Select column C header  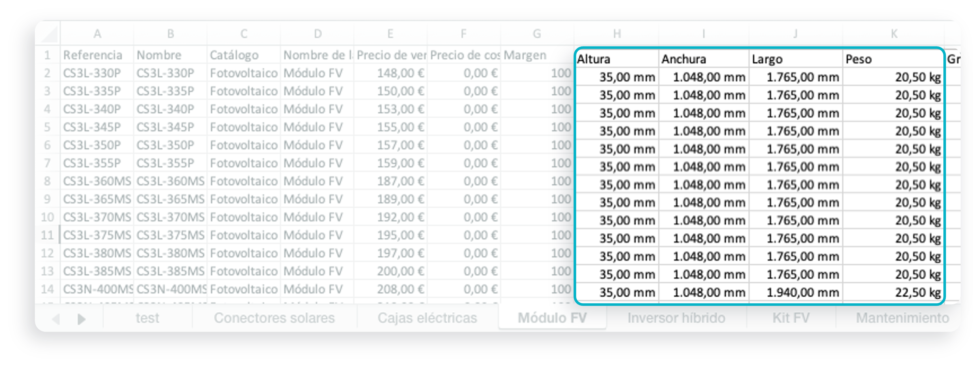pyautogui.click(x=244, y=34)
